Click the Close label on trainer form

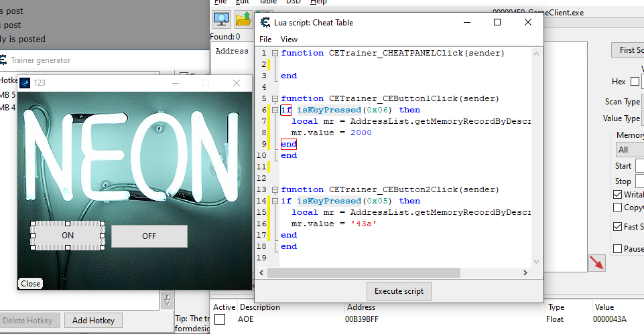pyautogui.click(x=31, y=284)
